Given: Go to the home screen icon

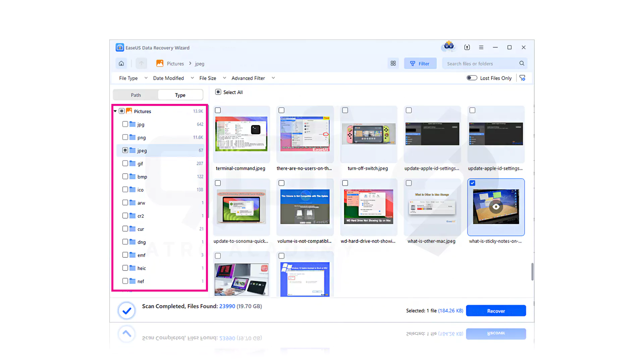Looking at the screenshot, I should (x=121, y=63).
